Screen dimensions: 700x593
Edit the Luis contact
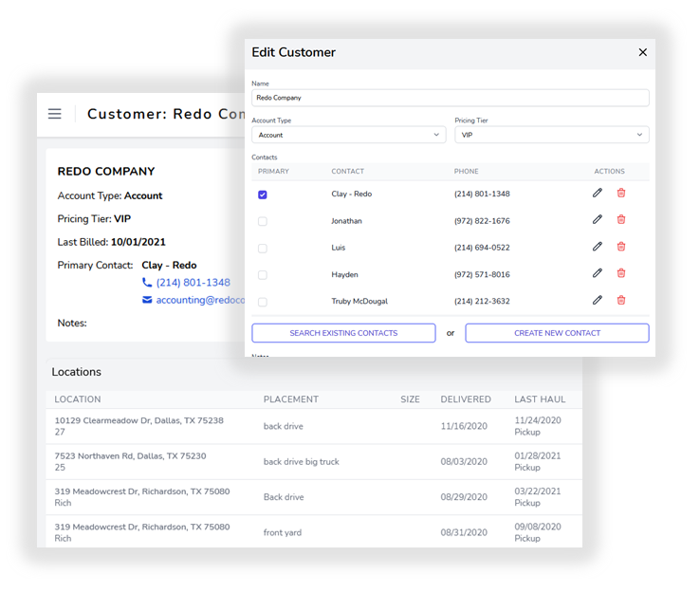click(x=598, y=247)
